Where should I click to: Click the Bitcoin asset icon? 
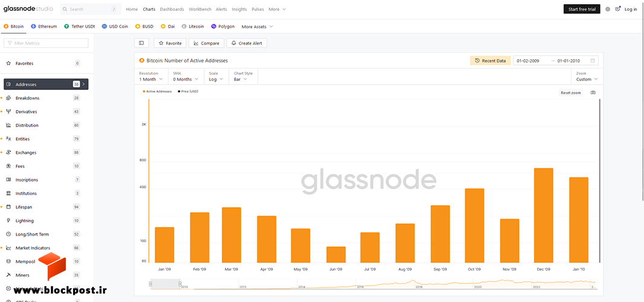[x=6, y=27]
